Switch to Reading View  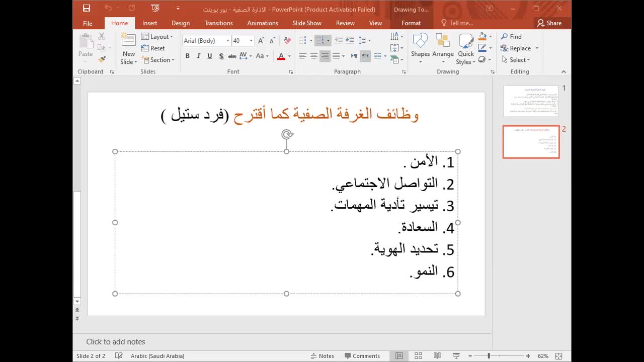(x=437, y=356)
